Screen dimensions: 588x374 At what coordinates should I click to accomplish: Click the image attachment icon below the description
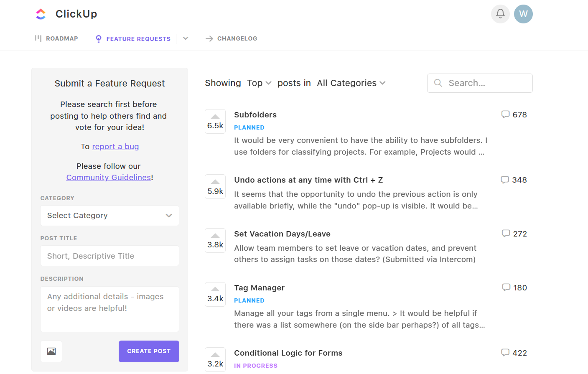click(x=51, y=351)
